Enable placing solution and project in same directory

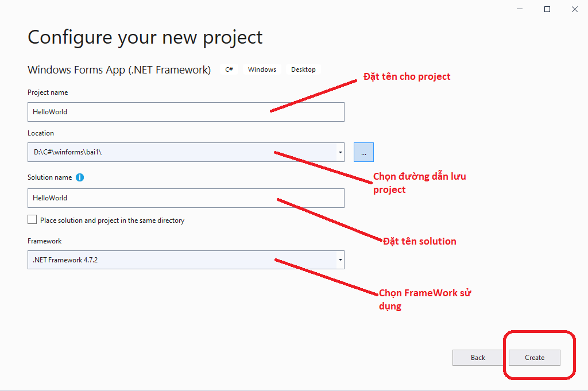click(x=32, y=220)
